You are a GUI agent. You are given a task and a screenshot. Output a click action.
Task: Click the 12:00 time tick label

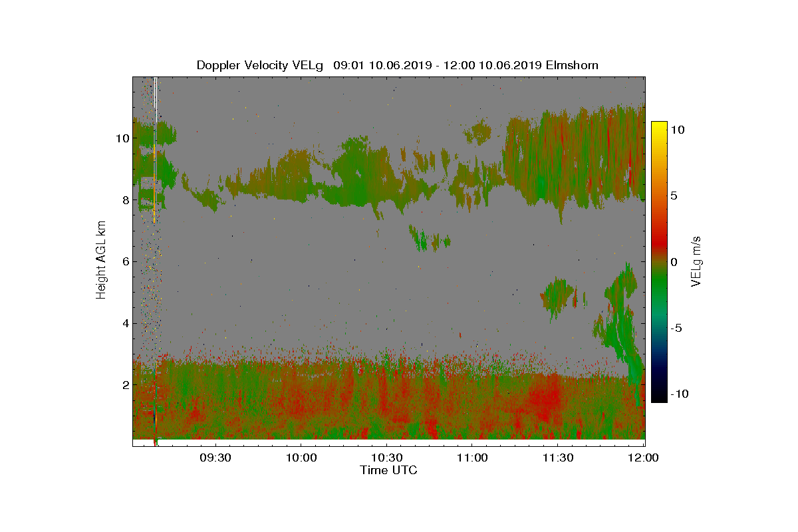pyautogui.click(x=642, y=458)
